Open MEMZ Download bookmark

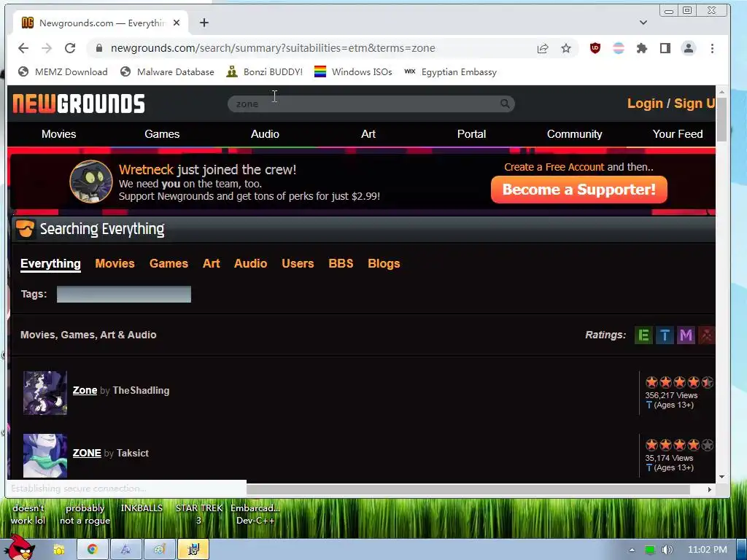click(63, 72)
